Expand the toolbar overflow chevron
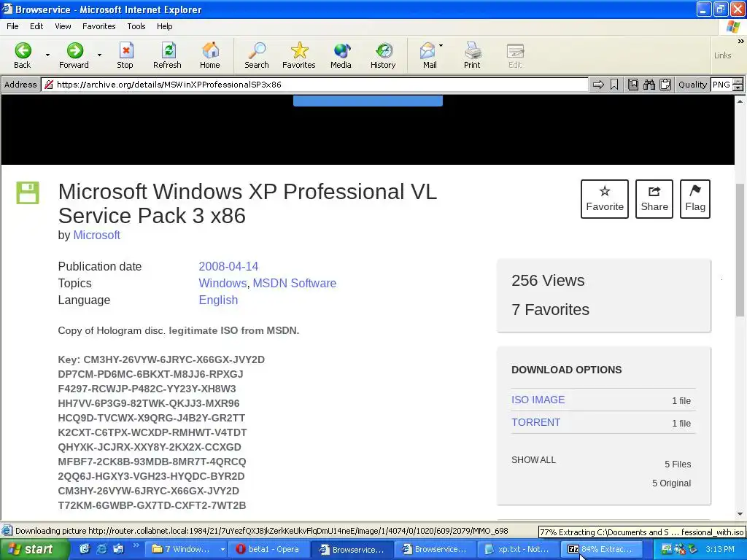This screenshot has width=747, height=560. pos(741,42)
